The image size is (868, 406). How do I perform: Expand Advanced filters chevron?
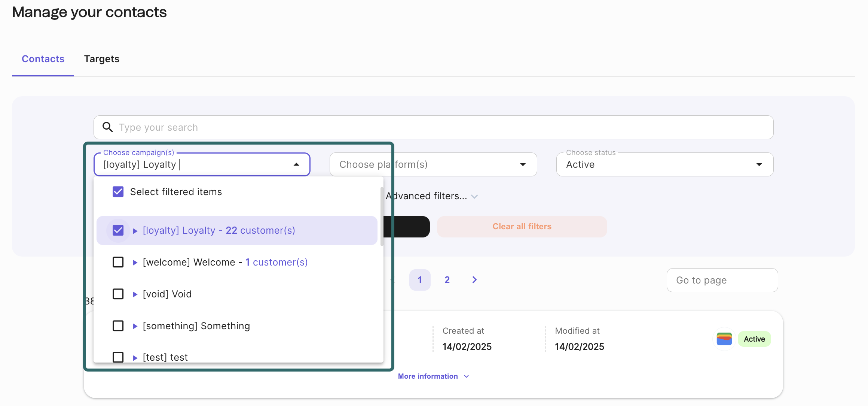point(474,196)
